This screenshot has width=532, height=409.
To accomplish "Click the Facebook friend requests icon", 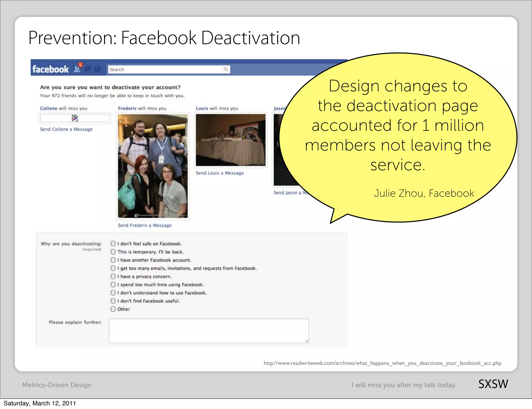I will click(x=77, y=69).
